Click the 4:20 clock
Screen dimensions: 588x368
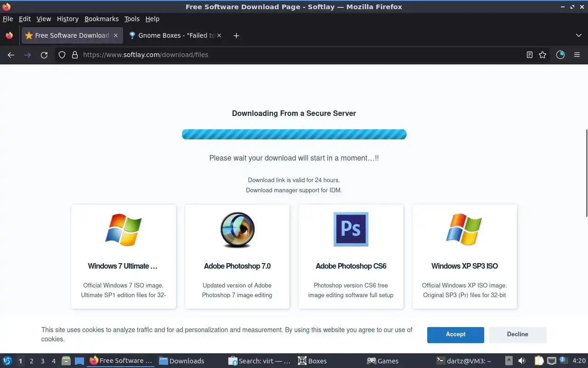pyautogui.click(x=579, y=361)
